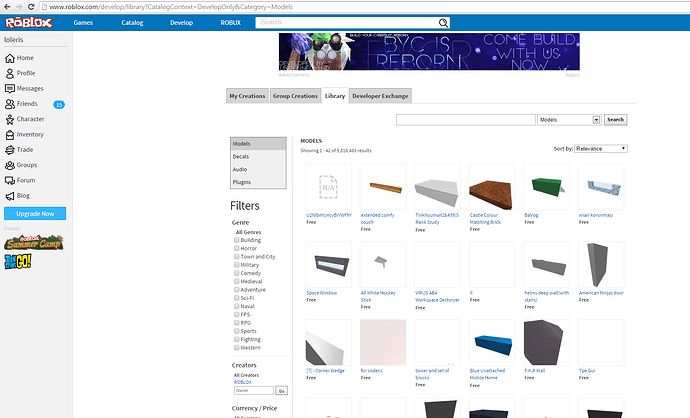
Task: Select the Library tab
Action: click(335, 95)
